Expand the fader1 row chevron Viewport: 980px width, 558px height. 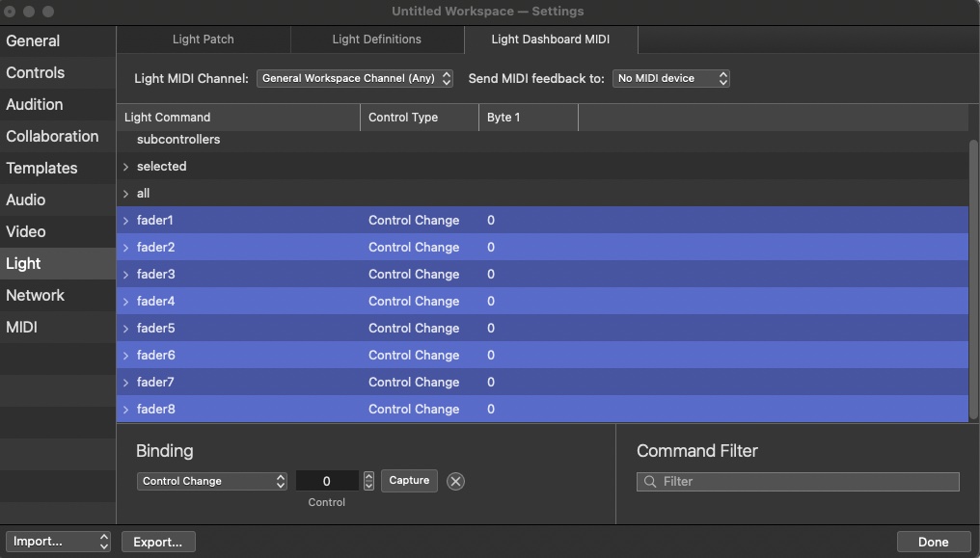(125, 221)
